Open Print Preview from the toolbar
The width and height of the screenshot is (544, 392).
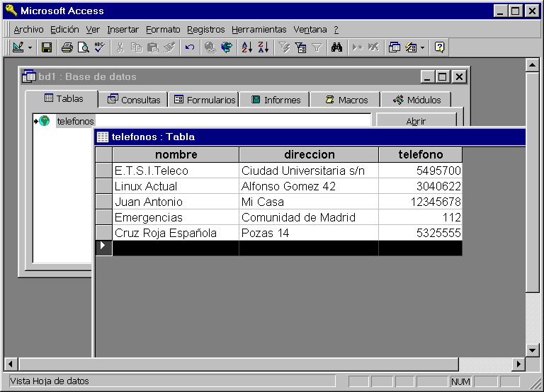pos(83,47)
